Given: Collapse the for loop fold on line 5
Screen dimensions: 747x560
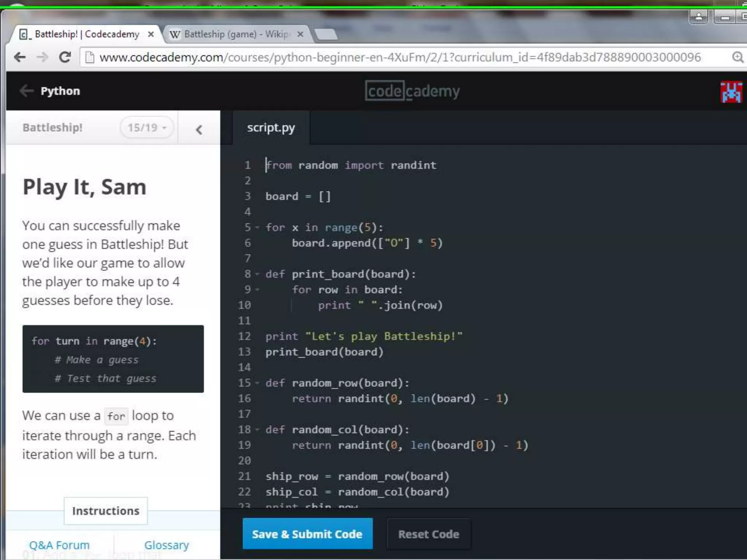Looking at the screenshot, I should pyautogui.click(x=258, y=227).
